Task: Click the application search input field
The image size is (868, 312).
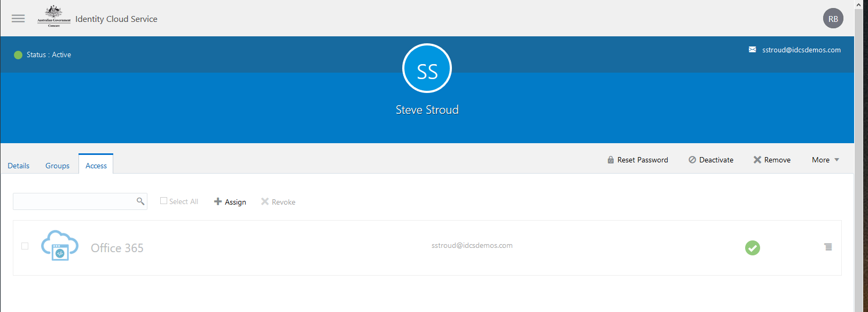Action: point(74,201)
